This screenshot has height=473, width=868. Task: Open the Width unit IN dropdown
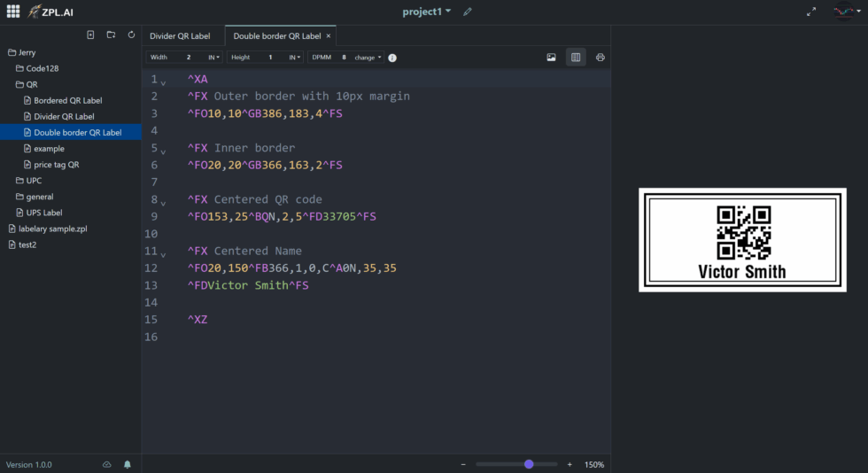pyautogui.click(x=214, y=57)
